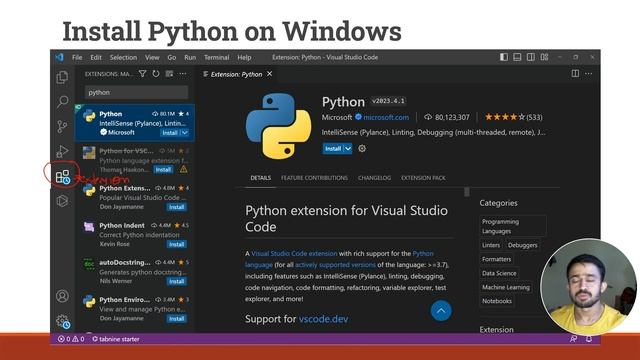Switch to the Changelog tab
The width and height of the screenshot is (640, 360).
click(374, 178)
